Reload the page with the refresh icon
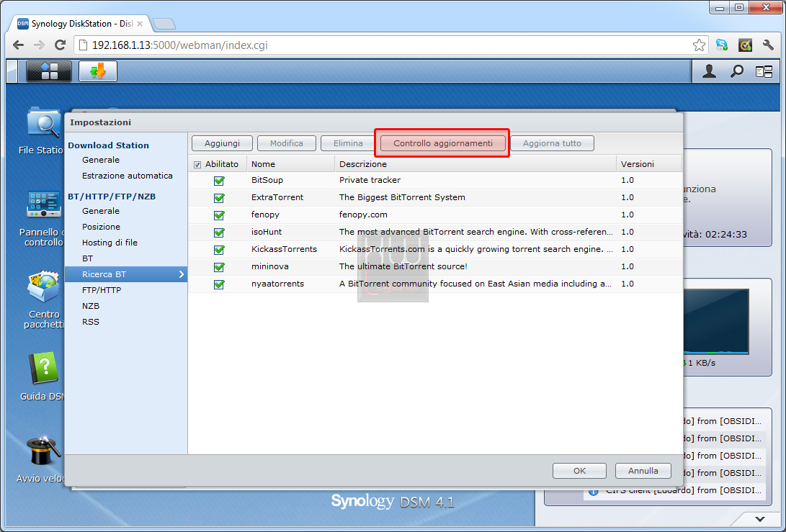 [60, 45]
